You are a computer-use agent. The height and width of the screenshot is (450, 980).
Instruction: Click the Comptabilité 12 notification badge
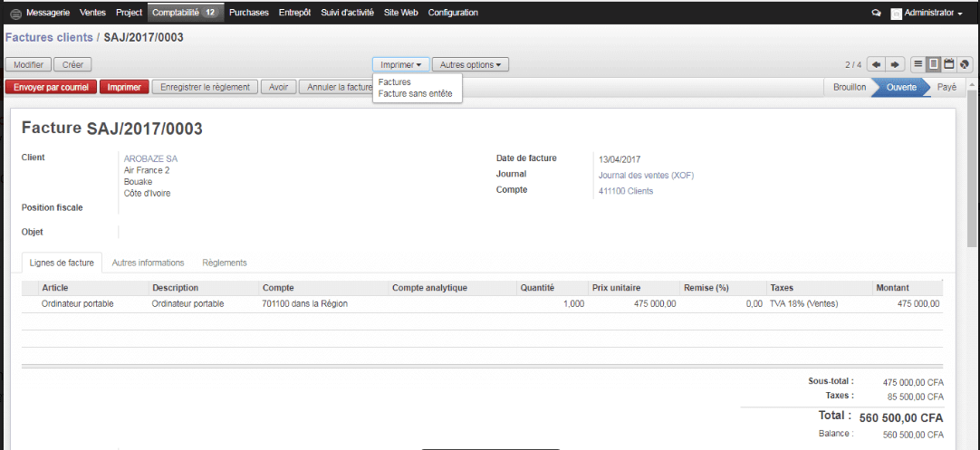tap(211, 13)
